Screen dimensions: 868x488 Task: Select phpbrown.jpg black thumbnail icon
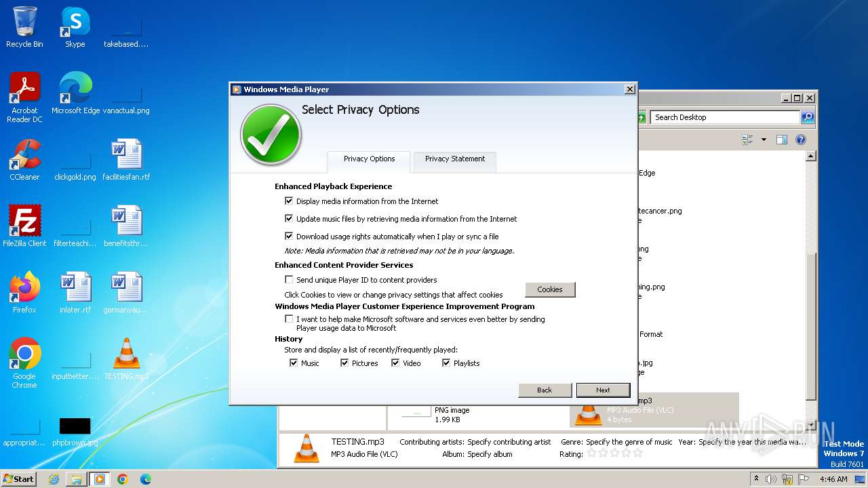click(75, 432)
